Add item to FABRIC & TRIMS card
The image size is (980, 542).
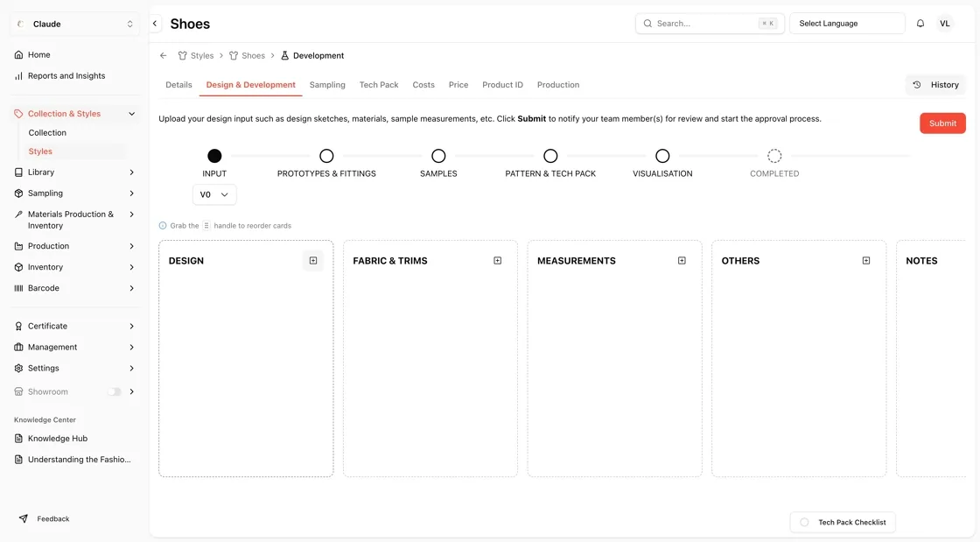498,261
